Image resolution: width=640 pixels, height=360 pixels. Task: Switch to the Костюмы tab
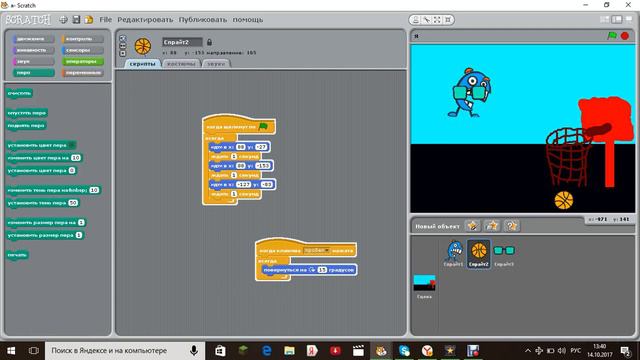point(181,64)
